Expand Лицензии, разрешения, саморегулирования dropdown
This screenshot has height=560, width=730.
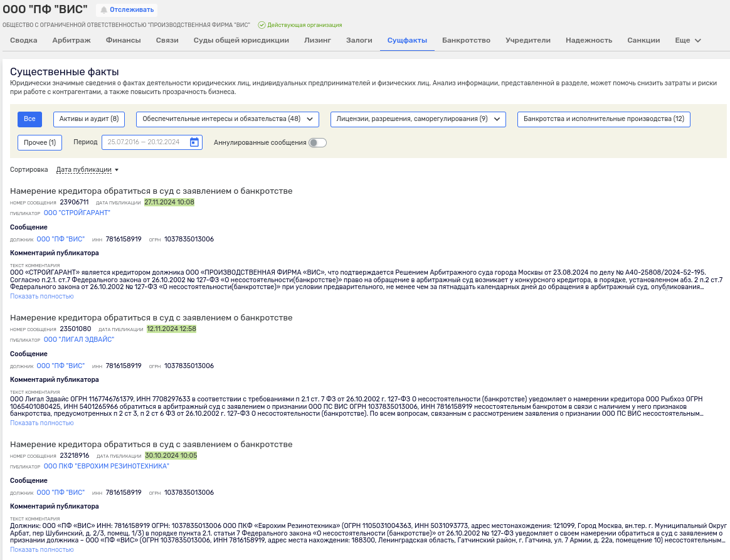click(418, 119)
